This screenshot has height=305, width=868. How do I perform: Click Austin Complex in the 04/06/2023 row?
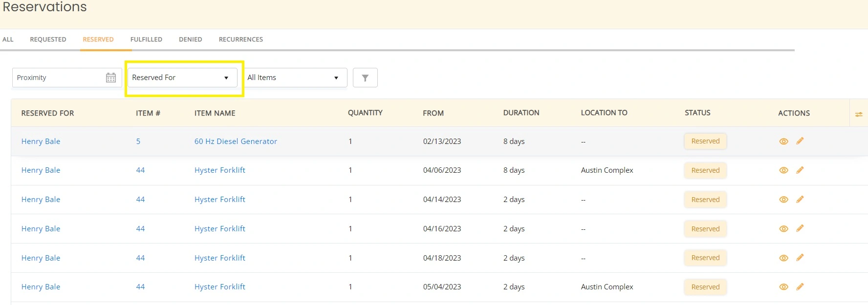coord(607,170)
